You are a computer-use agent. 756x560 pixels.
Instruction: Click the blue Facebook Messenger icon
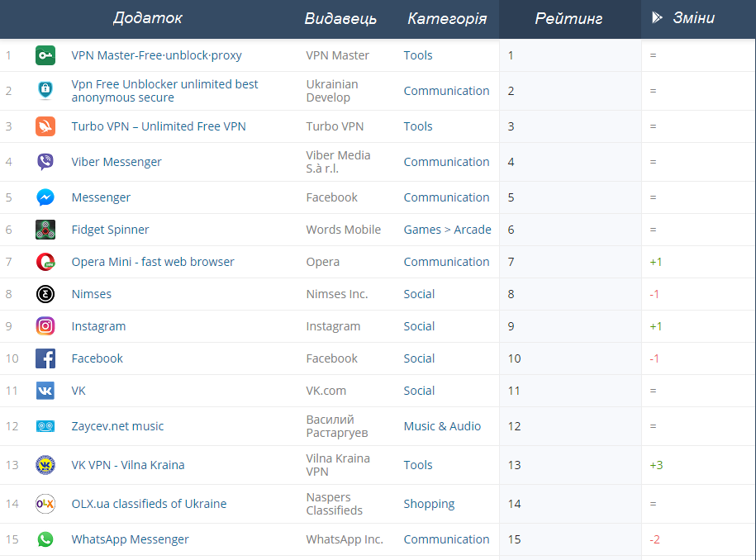pos(45,197)
